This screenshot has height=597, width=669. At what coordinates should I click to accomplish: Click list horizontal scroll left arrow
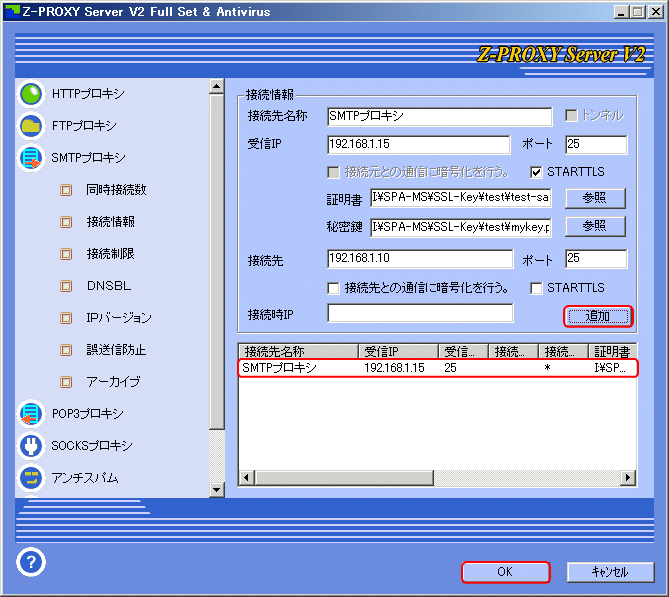(246, 478)
